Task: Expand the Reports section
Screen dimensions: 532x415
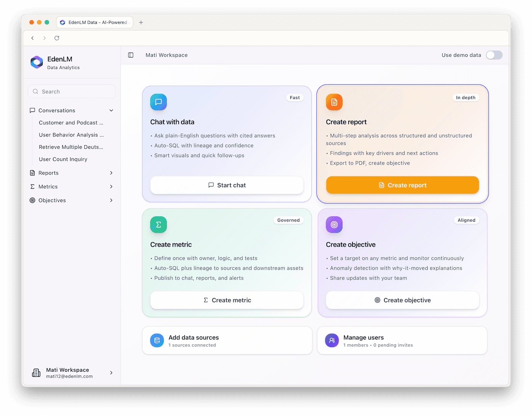Action: click(x=111, y=173)
